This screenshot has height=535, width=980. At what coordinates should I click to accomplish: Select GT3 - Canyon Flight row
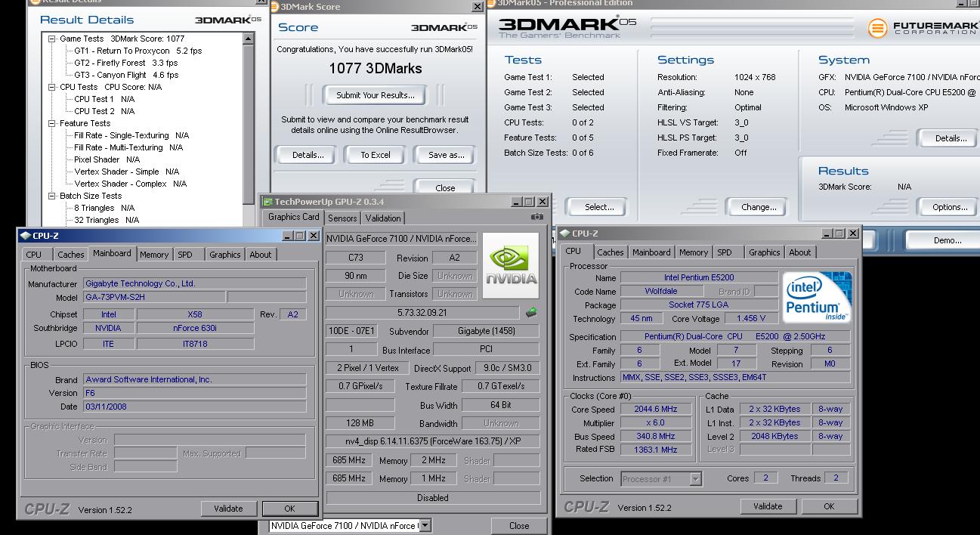[125, 75]
